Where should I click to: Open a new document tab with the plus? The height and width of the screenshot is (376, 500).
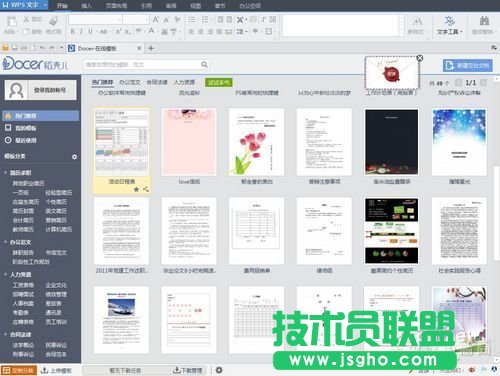tap(151, 48)
